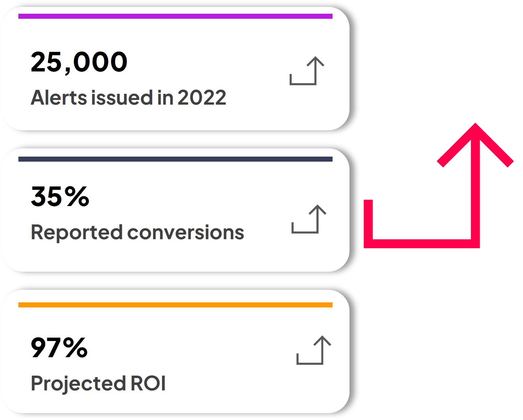The height and width of the screenshot is (420, 523).
Task: Open the Alerts issued in 2022 card
Action: [175, 69]
